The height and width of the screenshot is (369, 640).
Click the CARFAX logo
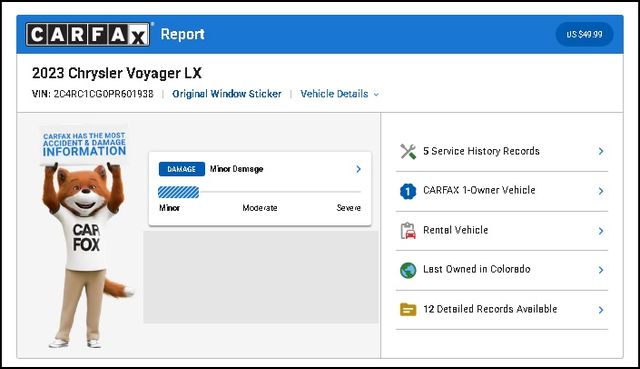point(88,34)
